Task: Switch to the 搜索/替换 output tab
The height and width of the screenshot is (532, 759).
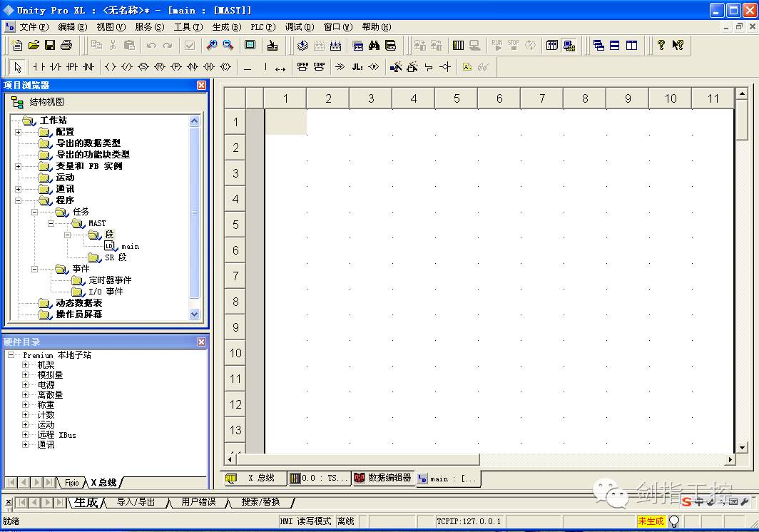Action: 260,502
